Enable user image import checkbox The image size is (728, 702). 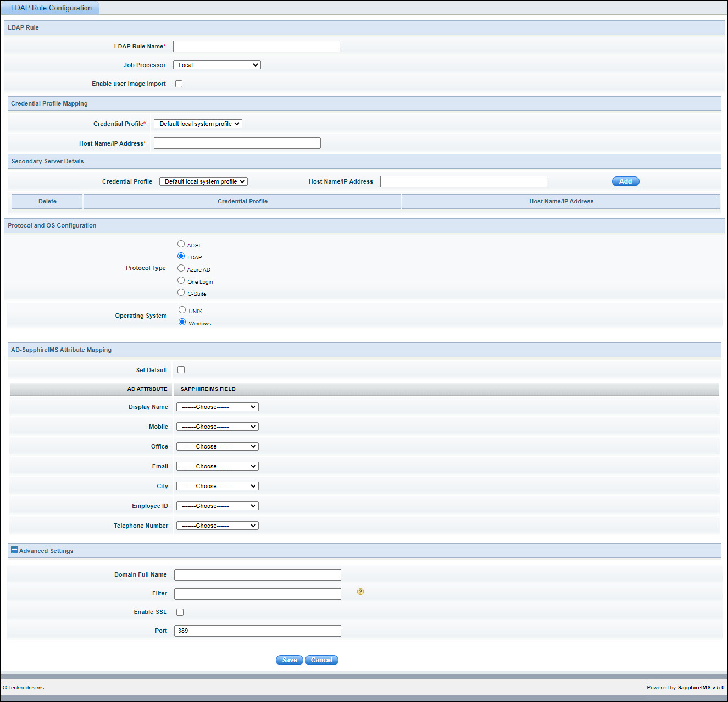coord(179,84)
